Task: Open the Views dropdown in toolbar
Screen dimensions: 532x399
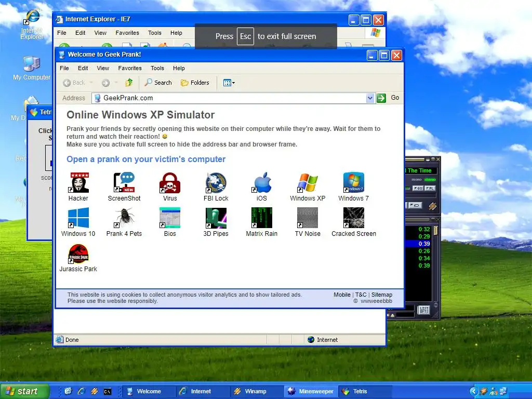Action: point(229,83)
